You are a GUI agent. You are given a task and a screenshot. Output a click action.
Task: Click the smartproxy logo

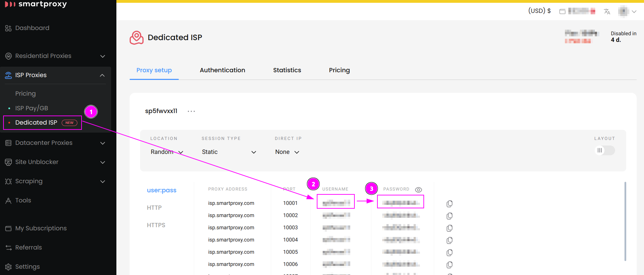point(36,4)
